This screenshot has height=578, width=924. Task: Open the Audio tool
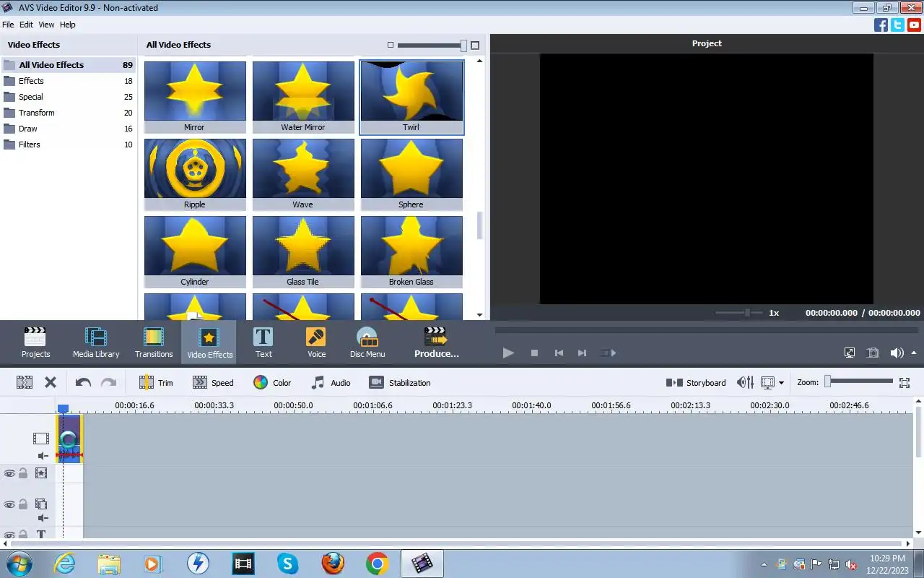point(331,383)
